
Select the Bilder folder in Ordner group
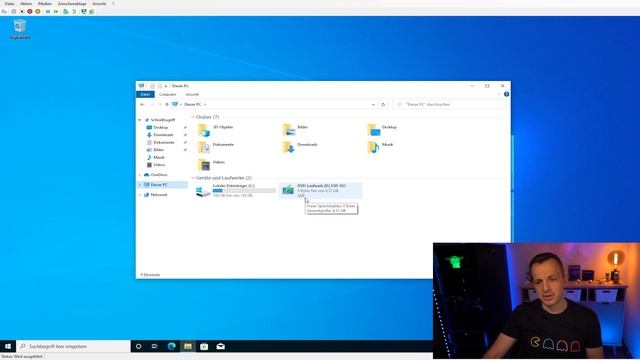295,129
